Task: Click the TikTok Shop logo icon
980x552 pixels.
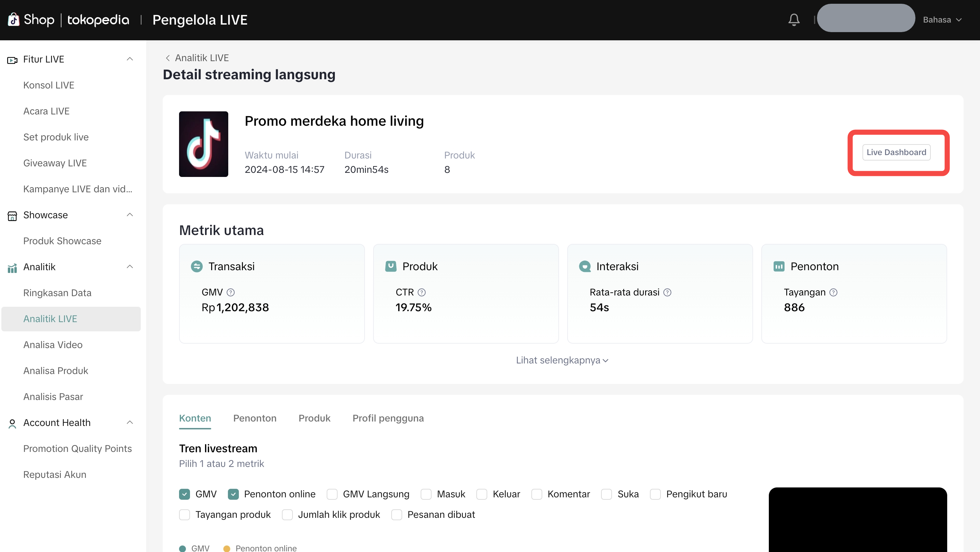Action: pyautogui.click(x=14, y=20)
